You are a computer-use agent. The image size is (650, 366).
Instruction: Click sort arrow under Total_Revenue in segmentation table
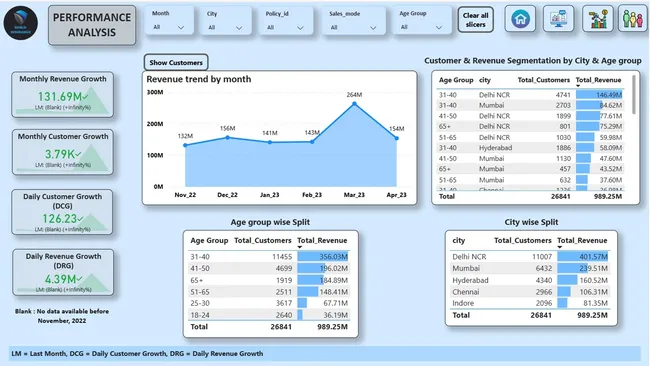(578, 86)
